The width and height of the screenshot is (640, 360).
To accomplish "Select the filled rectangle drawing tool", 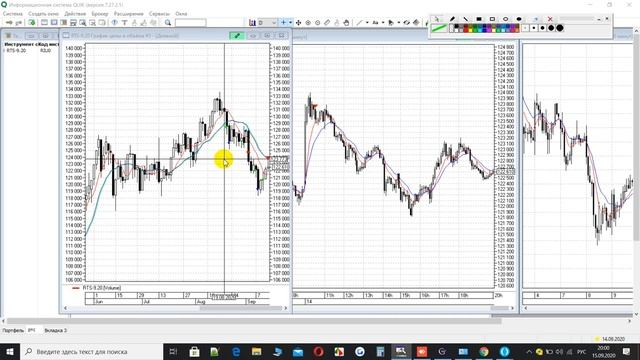I will coord(479,19).
